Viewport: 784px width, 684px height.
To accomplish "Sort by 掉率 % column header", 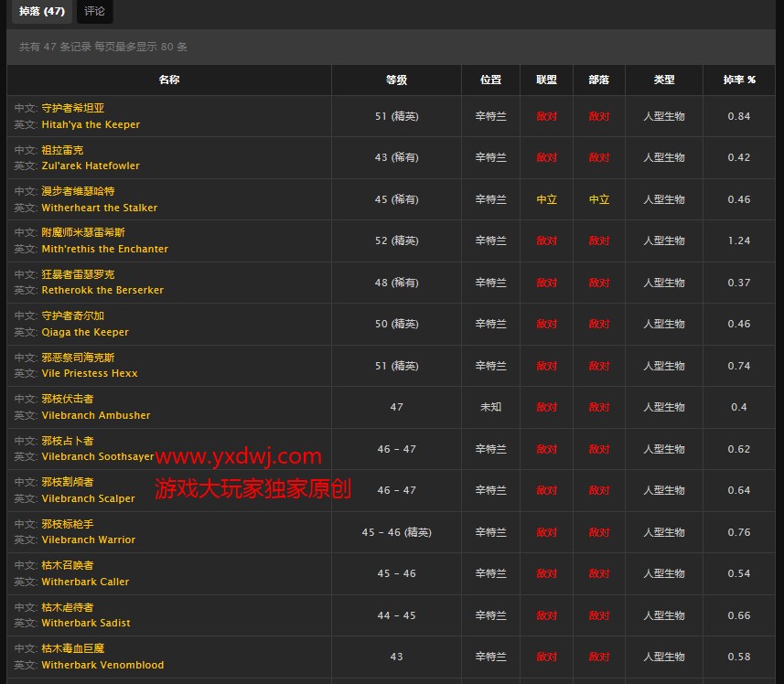I will point(738,80).
